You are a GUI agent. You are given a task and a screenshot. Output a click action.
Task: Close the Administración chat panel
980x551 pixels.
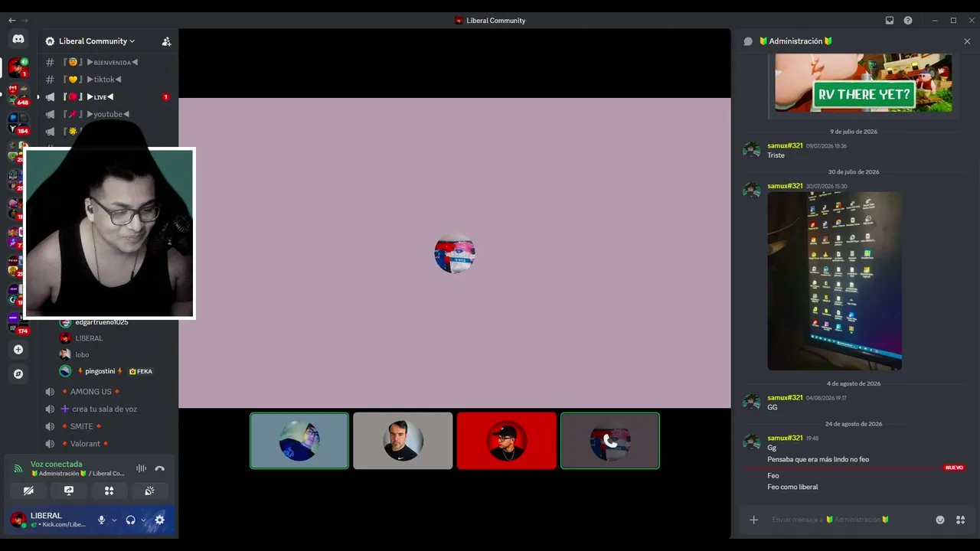967,41
